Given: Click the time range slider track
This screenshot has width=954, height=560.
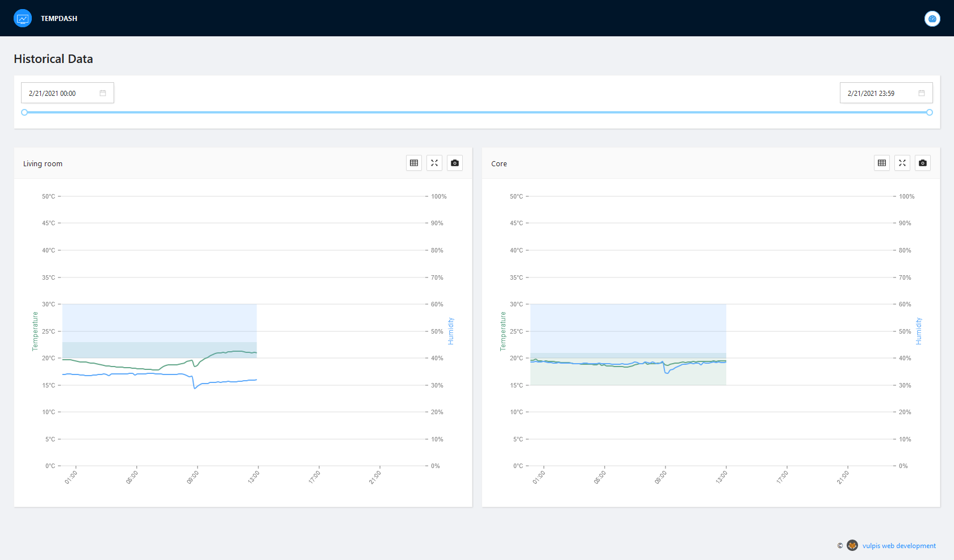Looking at the screenshot, I should tap(477, 112).
